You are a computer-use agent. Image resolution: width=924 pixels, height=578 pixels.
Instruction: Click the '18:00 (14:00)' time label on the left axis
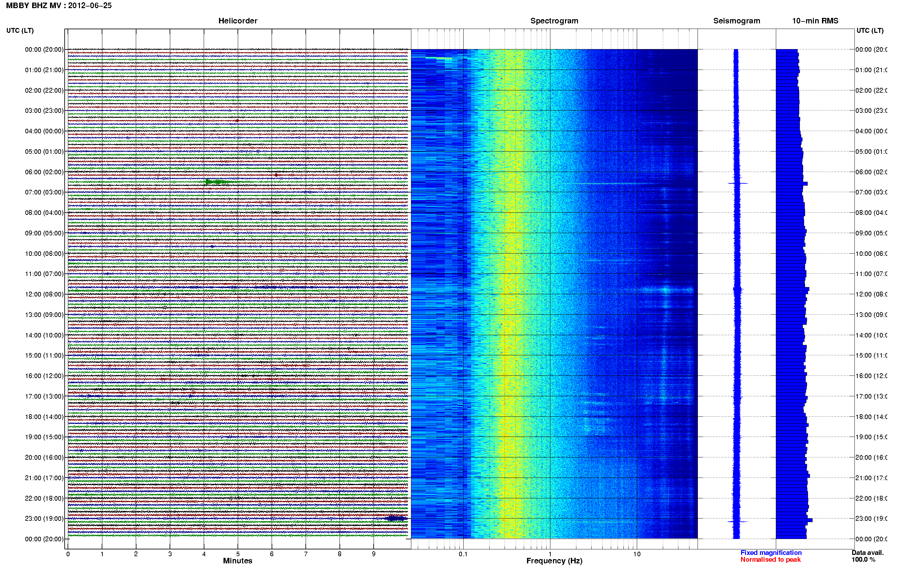click(x=44, y=417)
